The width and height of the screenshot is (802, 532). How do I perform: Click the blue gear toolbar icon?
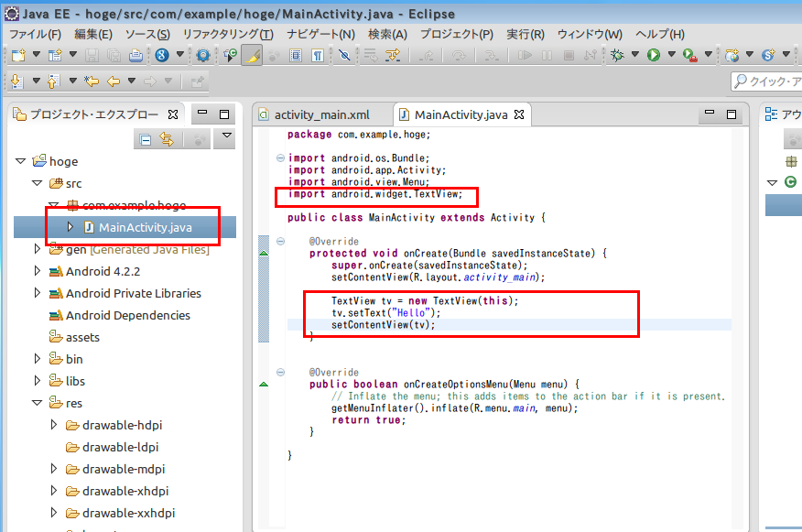coord(203,55)
